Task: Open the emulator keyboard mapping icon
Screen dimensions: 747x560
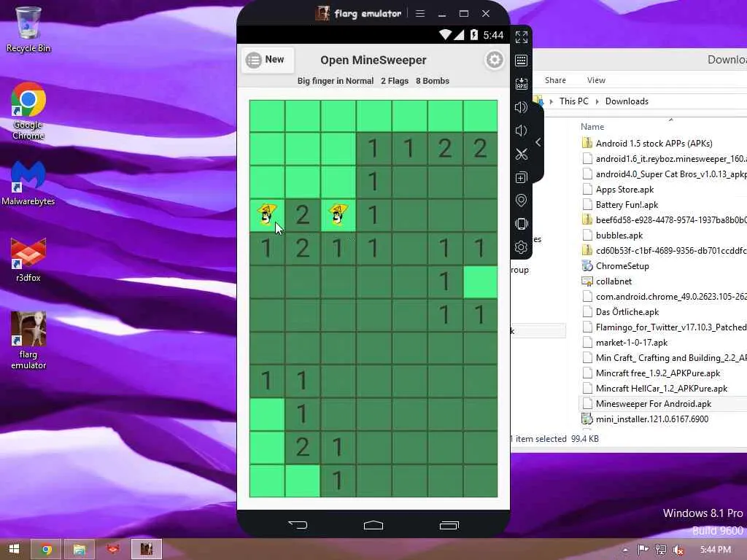Action: pos(521,60)
